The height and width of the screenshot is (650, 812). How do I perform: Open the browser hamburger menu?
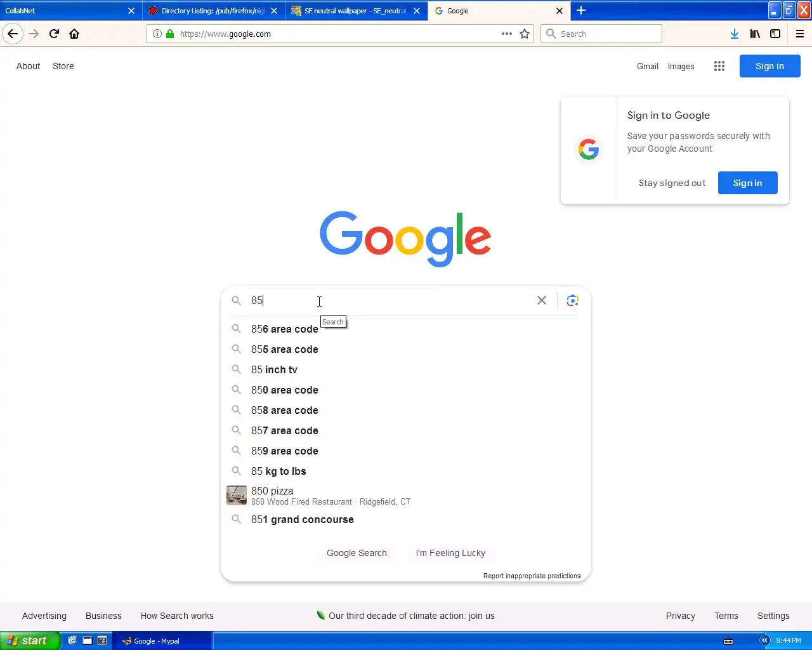[x=800, y=34]
